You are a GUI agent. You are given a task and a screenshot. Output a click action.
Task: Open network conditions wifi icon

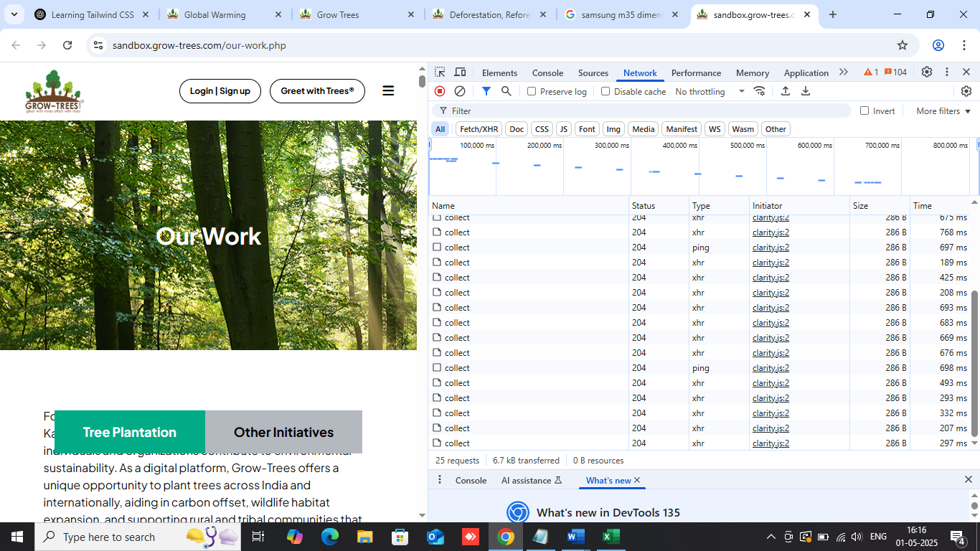coord(760,91)
